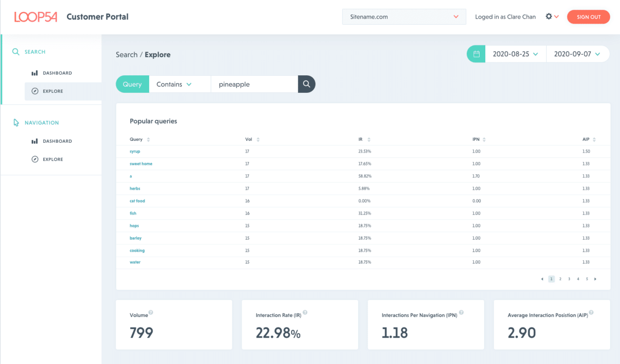Viewport: 620px width, 364px height.
Task: Open the 'sweet home' query link
Action: click(141, 164)
